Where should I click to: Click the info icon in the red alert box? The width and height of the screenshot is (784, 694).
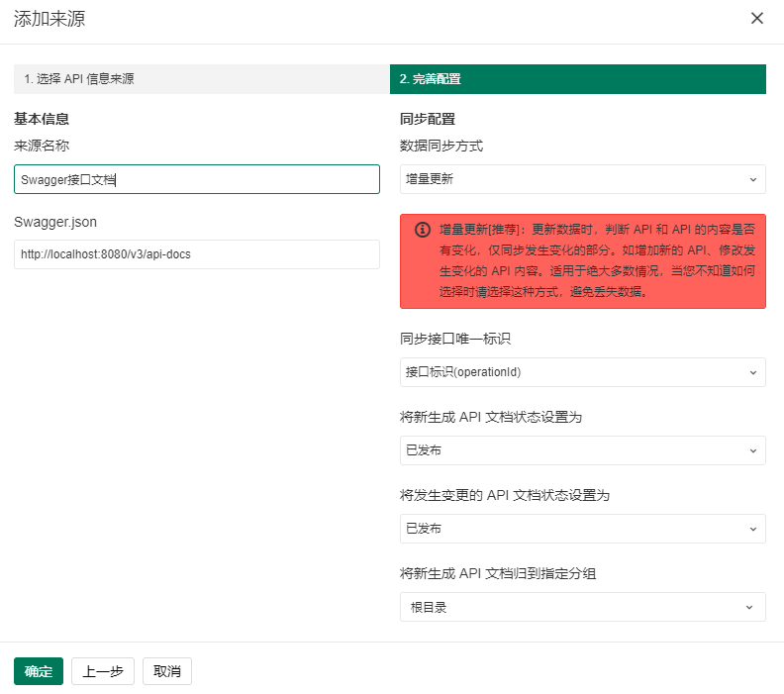tap(423, 230)
